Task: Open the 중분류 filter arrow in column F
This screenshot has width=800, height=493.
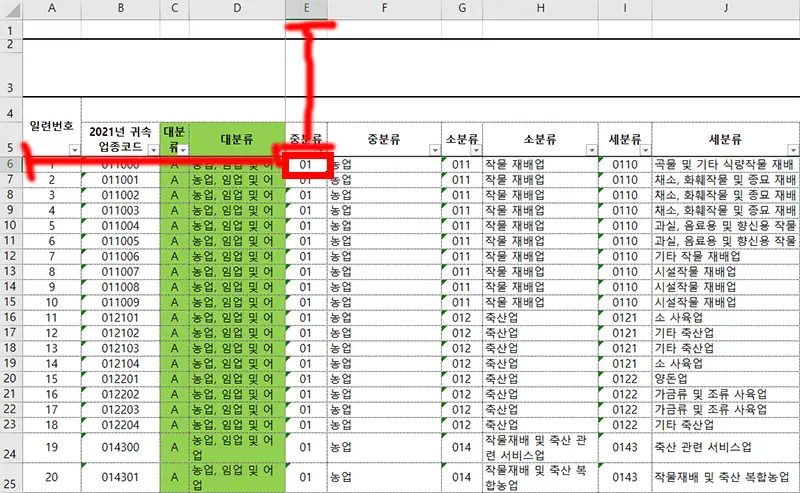Action: tap(435, 150)
